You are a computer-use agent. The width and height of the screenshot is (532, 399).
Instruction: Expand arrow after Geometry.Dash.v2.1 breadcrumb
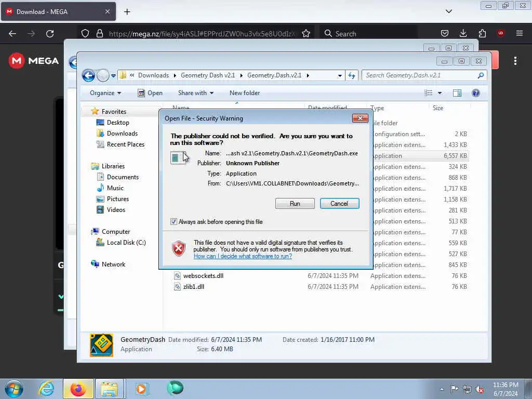click(308, 75)
